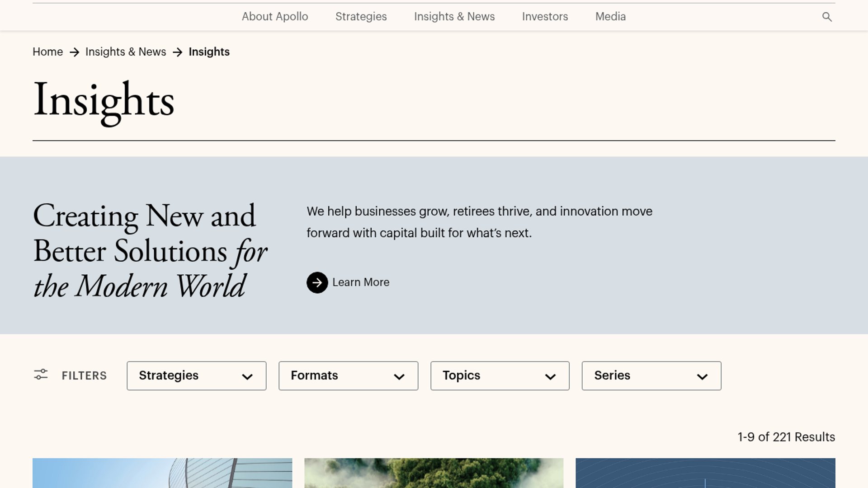Open the About Apollo menu
This screenshot has height=488, width=868.
tap(275, 17)
